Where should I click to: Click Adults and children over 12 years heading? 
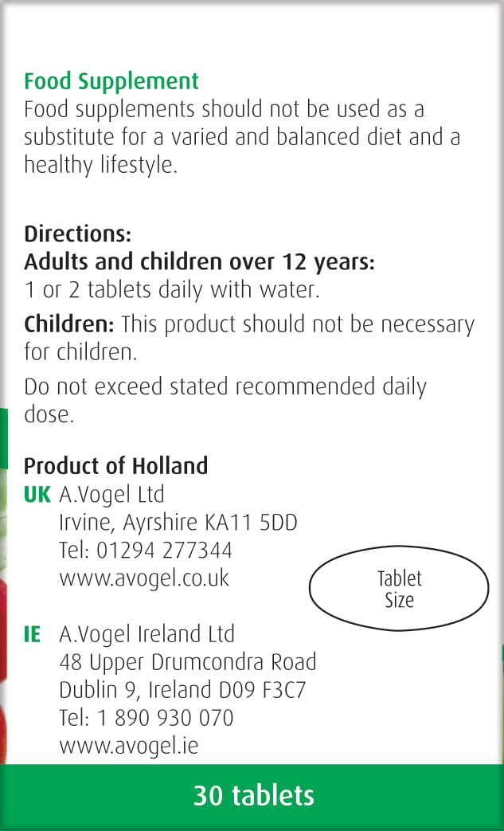click(199, 261)
